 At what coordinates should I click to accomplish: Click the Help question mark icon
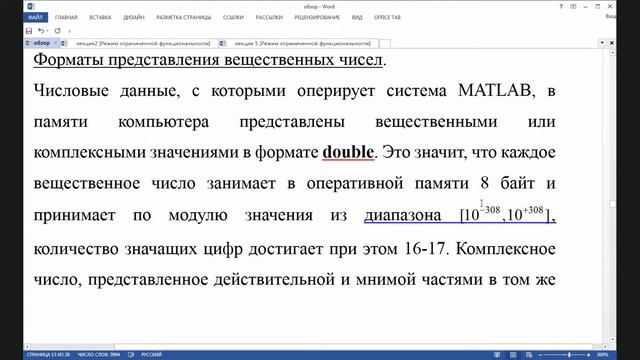(x=561, y=7)
